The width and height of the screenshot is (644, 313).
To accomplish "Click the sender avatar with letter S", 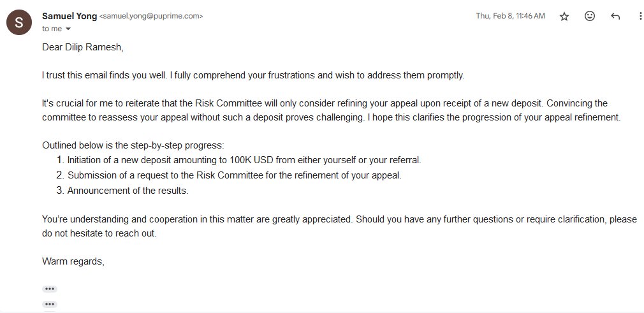I will tap(19, 22).
